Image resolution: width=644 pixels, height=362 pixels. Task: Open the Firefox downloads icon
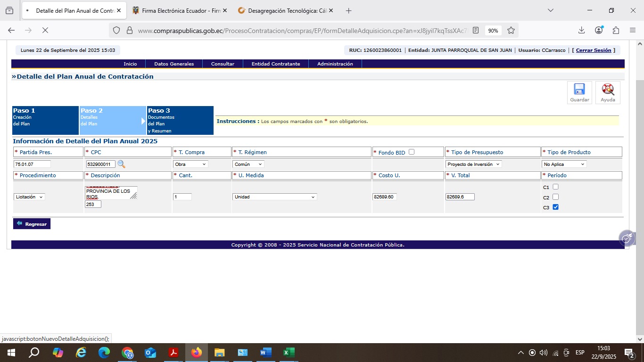[x=581, y=30]
